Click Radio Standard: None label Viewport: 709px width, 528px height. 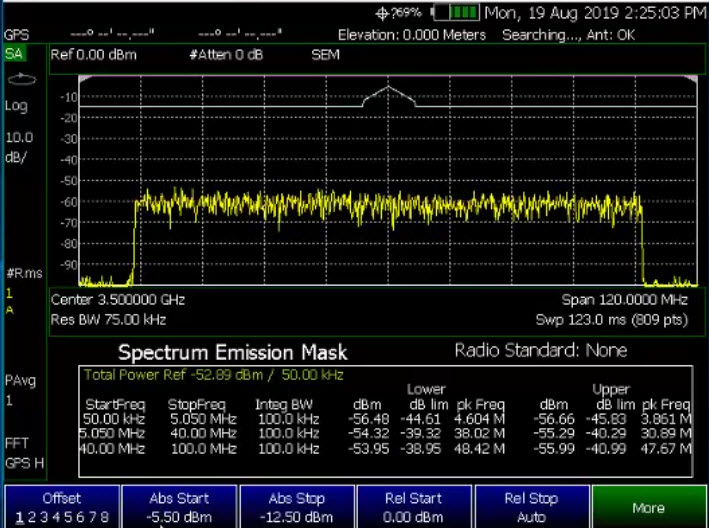point(541,350)
